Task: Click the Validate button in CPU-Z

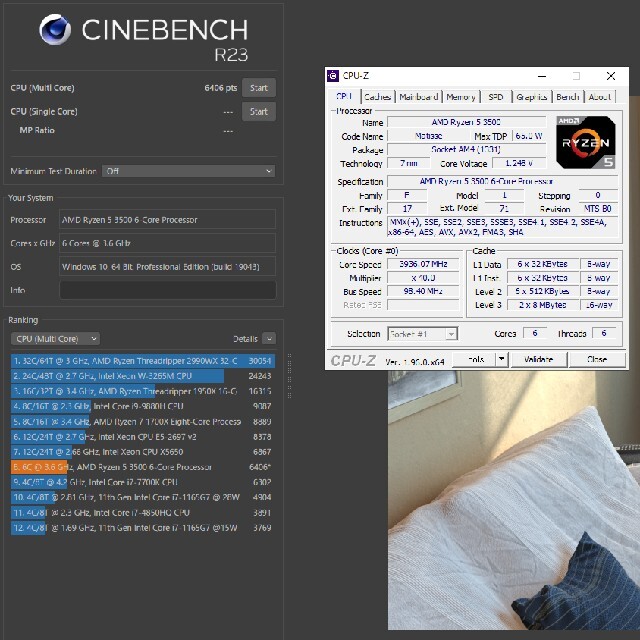Action: 538,360
